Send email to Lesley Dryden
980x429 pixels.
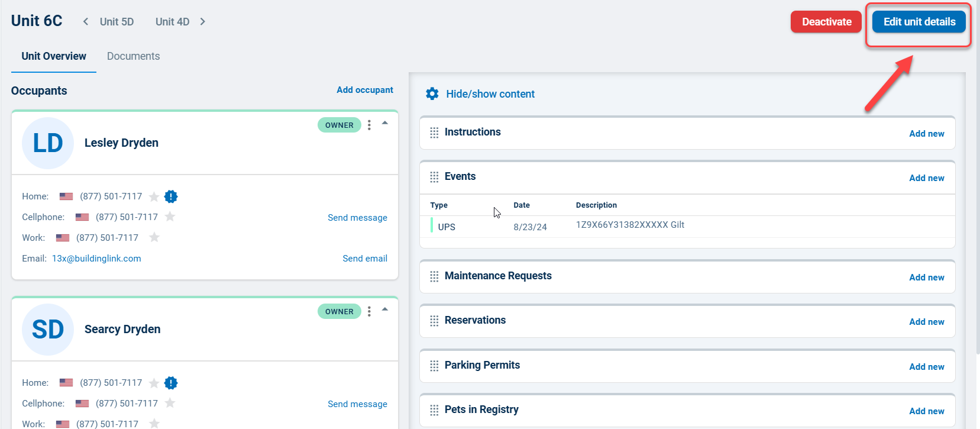pyautogui.click(x=365, y=259)
